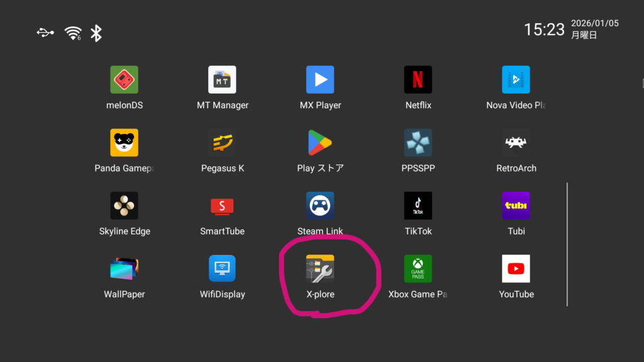644x362 pixels.
Task: Open MX Player app
Action: [320, 80]
